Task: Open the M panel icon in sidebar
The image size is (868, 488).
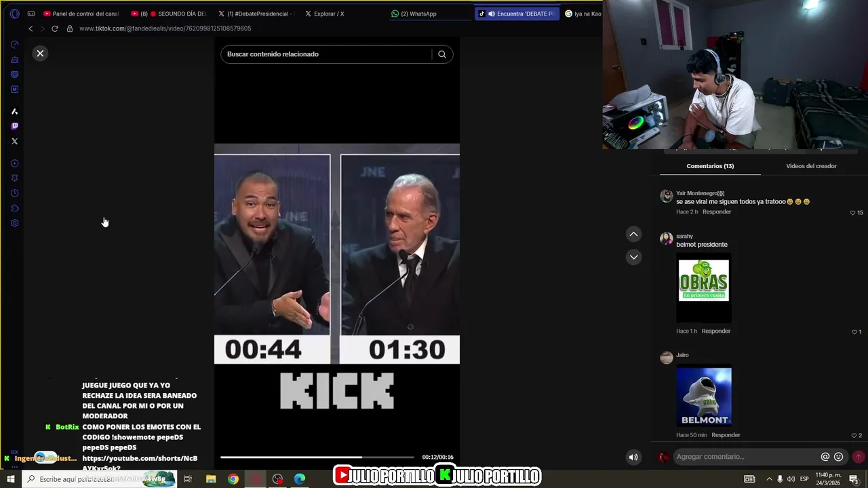Action: tap(14, 89)
